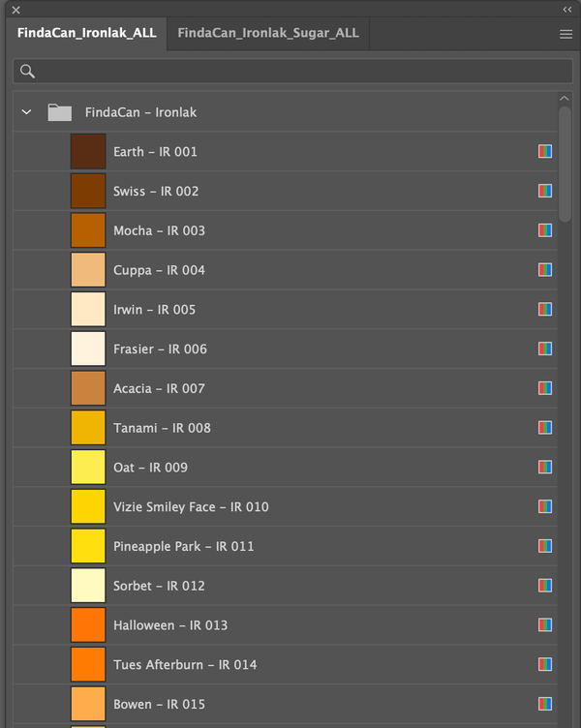The image size is (581, 728).
Task: Click the RGB color mode icon for Earth – IR 001
Action: (545, 152)
